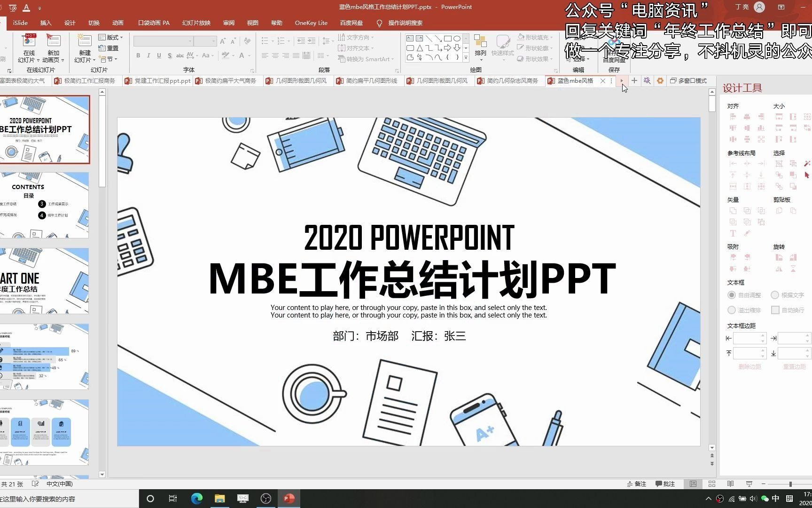Viewport: 812px width, 508px height.
Task: Open the 文字方向 text direction dropdown
Action: coord(356,37)
